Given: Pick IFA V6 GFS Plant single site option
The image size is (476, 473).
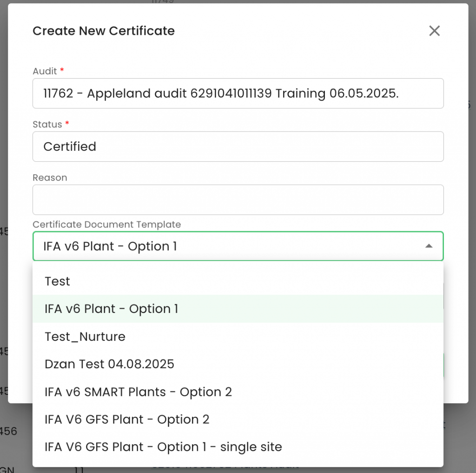Looking at the screenshot, I should (x=163, y=447).
